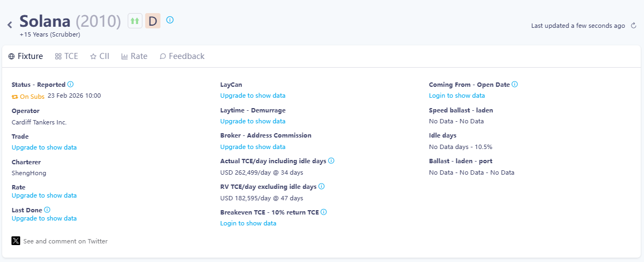Click See and comment on Twitter

pos(65,241)
